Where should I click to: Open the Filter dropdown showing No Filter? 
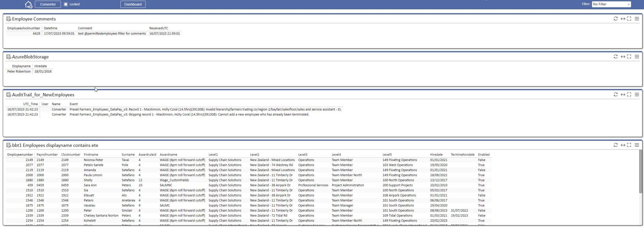pyautogui.click(x=611, y=4)
